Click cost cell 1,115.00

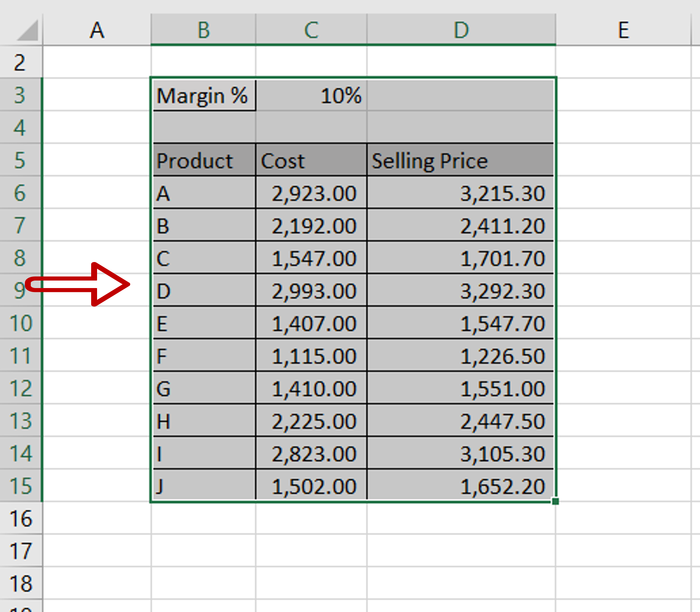pyautogui.click(x=311, y=355)
